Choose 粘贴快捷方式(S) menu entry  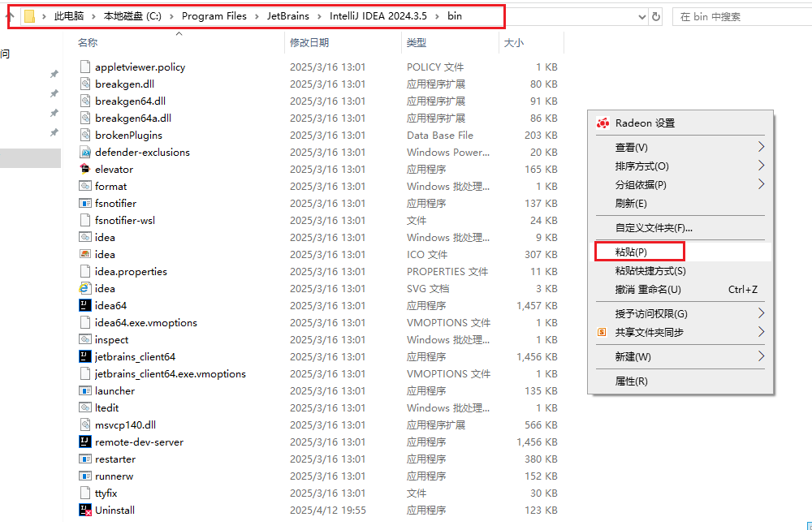pos(680,271)
